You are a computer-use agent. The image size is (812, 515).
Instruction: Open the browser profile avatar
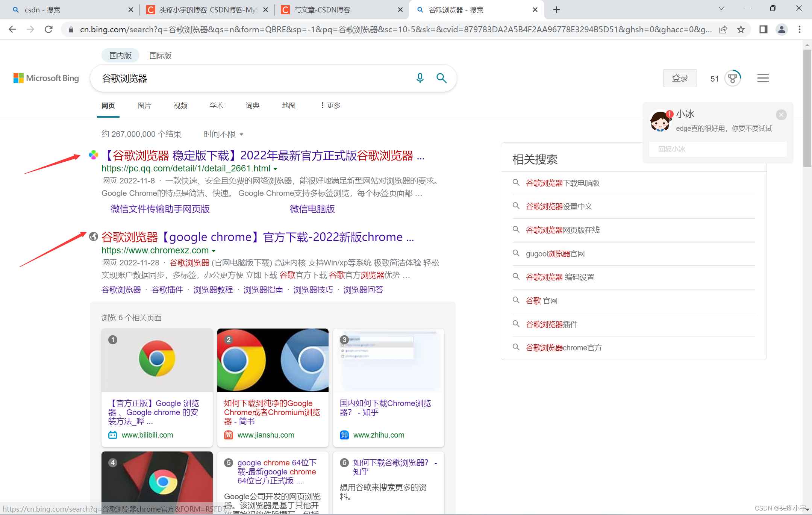pyautogui.click(x=782, y=29)
